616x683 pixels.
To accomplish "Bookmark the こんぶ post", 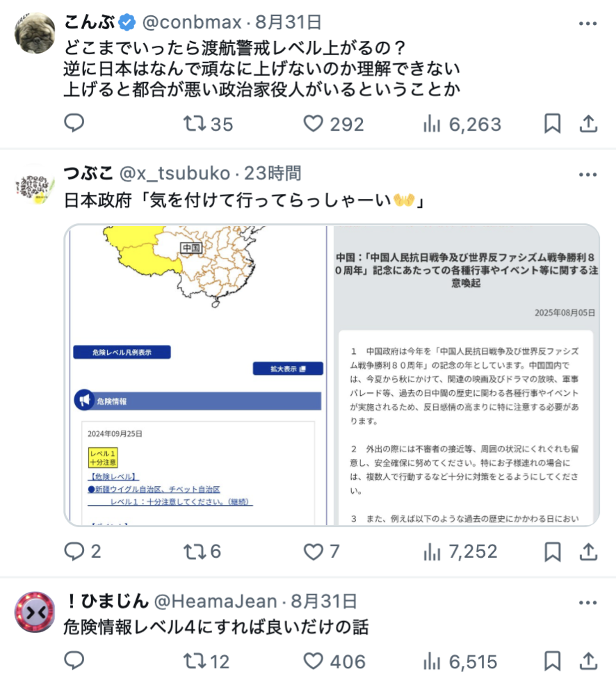I will pyautogui.click(x=553, y=124).
